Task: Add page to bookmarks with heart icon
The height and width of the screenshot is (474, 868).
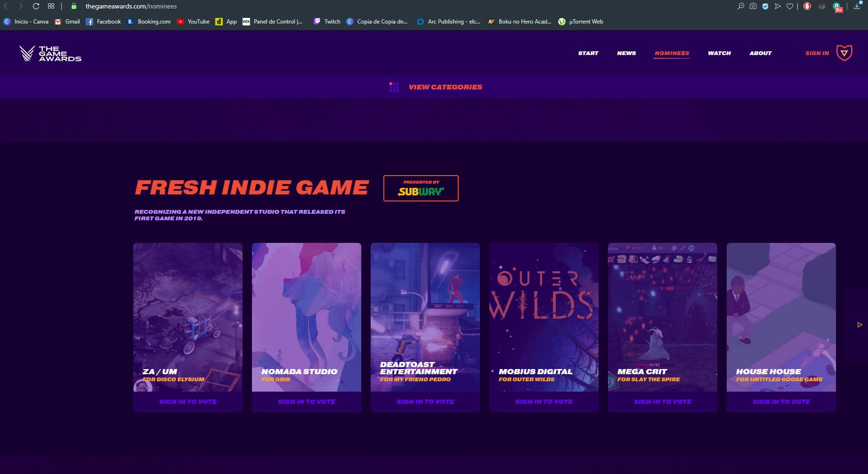Action: coord(790,6)
